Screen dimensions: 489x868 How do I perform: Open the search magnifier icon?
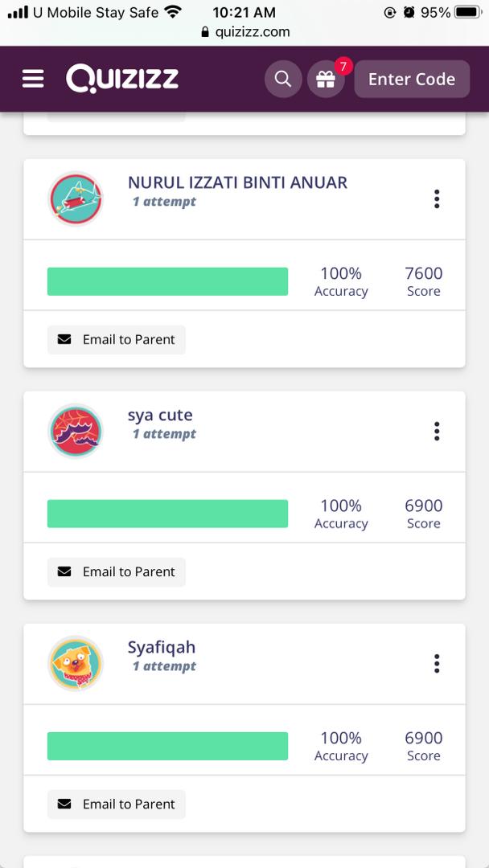282,79
